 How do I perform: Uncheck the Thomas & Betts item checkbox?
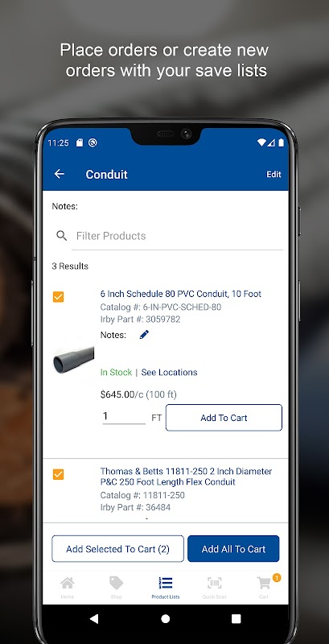click(58, 474)
